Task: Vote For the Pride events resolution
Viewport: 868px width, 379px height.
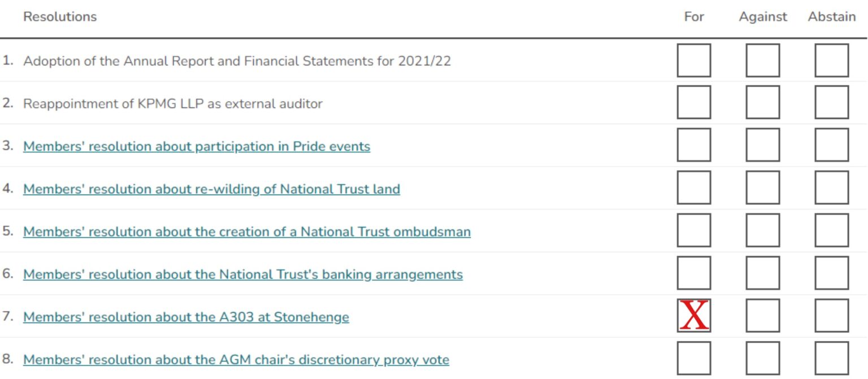Action: coord(693,146)
